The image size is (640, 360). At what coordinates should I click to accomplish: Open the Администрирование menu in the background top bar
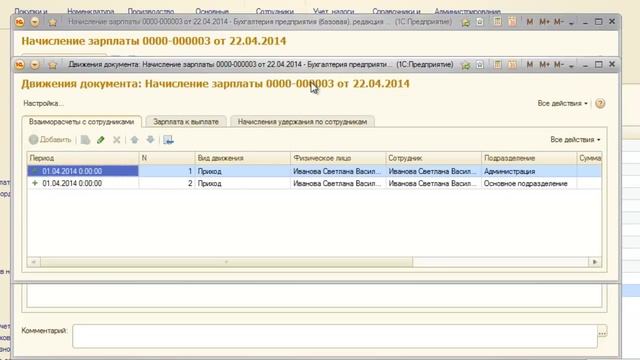tap(467, 11)
